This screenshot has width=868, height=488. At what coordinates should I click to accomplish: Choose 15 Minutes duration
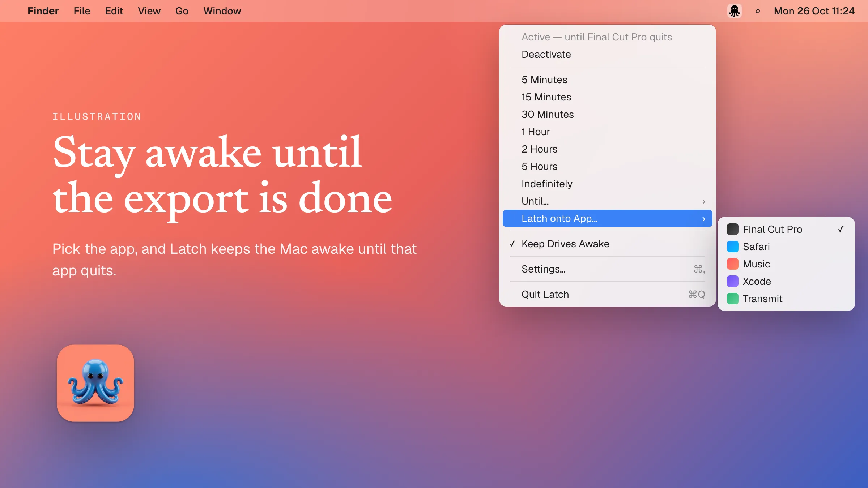tap(608, 97)
